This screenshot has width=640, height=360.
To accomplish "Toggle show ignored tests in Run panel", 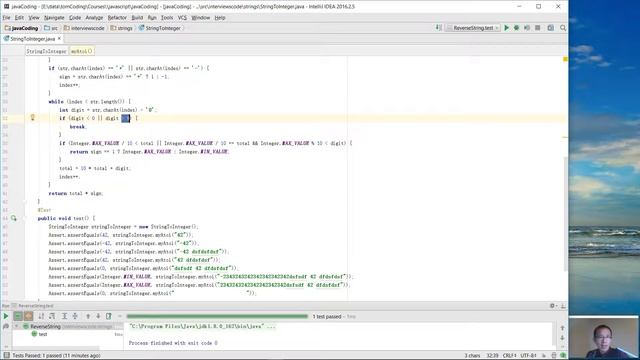I will (28, 316).
